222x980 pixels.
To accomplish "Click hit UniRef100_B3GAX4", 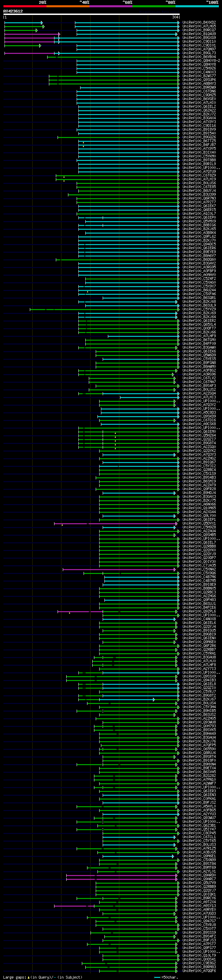I will pos(199,118).
